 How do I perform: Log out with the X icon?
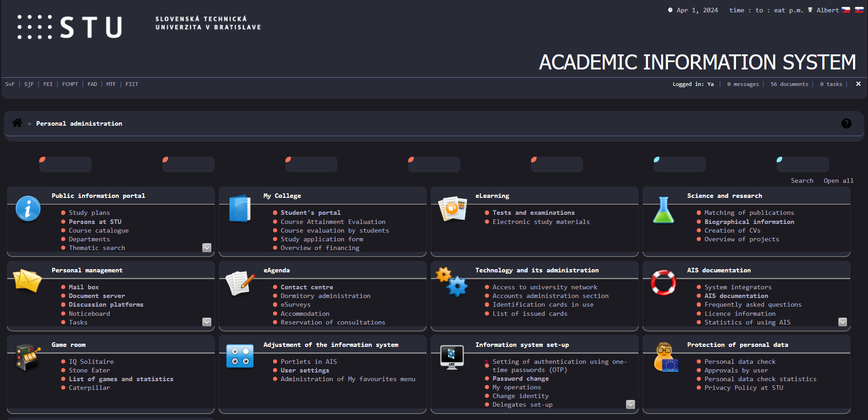tap(858, 84)
